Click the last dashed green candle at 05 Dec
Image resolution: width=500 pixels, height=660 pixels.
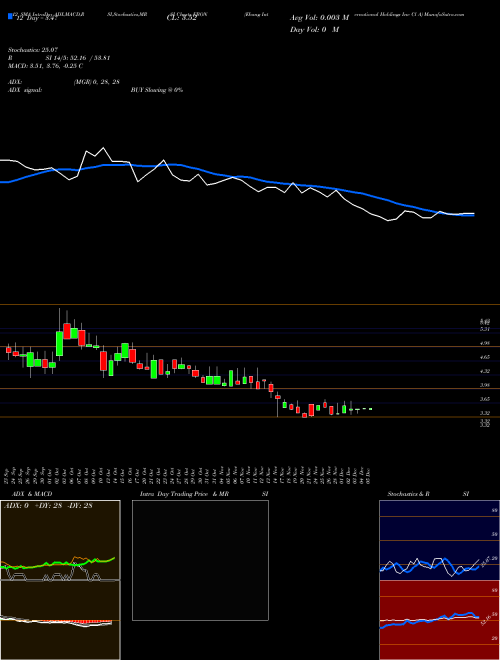pos(370,409)
